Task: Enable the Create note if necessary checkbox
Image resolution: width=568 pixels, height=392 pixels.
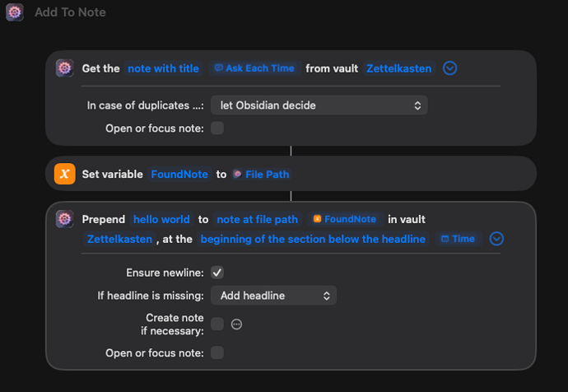Action: [217, 324]
